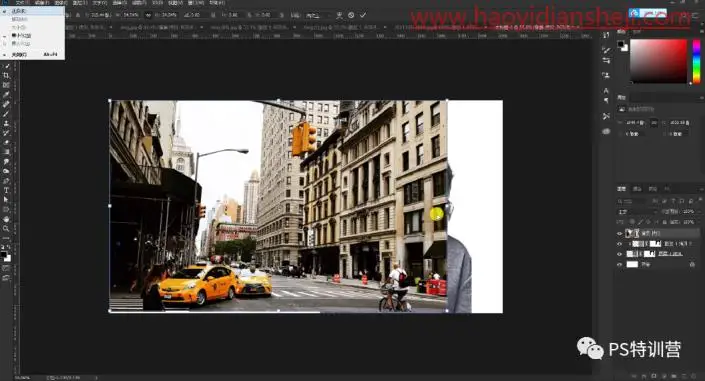Toggle visibility of the third layer
Viewport: 705px width, 381px height.
[620, 254]
